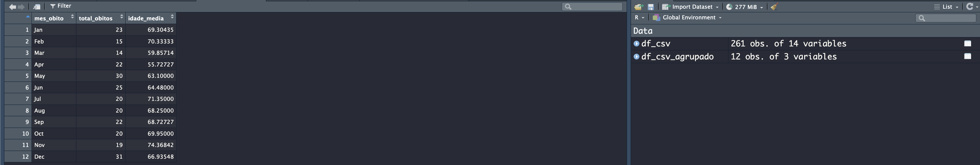Refresh the environment pane
The height and width of the screenshot is (165, 980).
click(x=970, y=6)
